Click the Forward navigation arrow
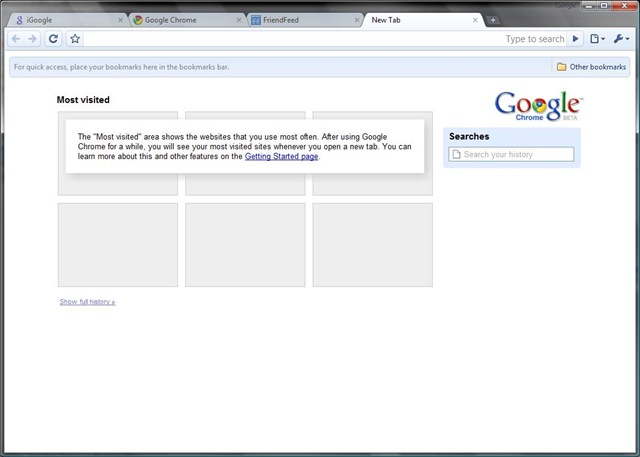Viewport: 640px width, 457px height. pyautogui.click(x=33, y=39)
